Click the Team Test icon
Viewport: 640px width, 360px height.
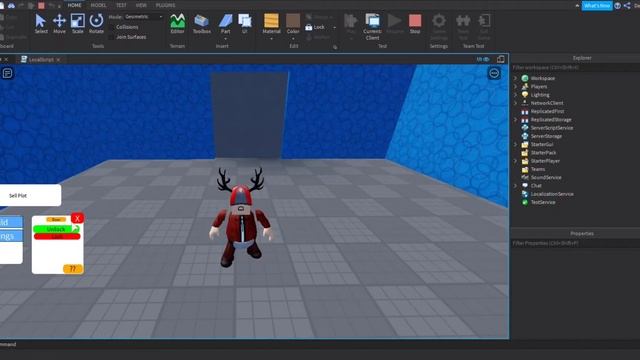[x=463, y=27]
